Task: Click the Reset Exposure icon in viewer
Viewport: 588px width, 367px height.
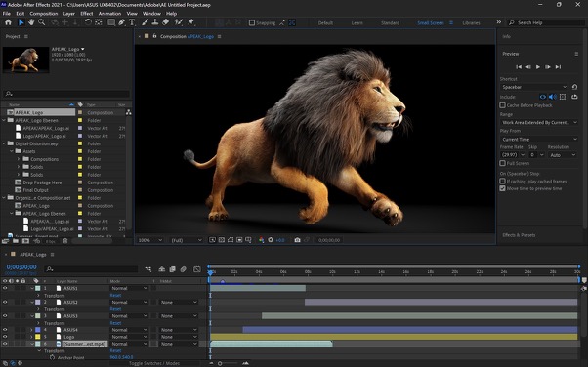Action: [271, 240]
